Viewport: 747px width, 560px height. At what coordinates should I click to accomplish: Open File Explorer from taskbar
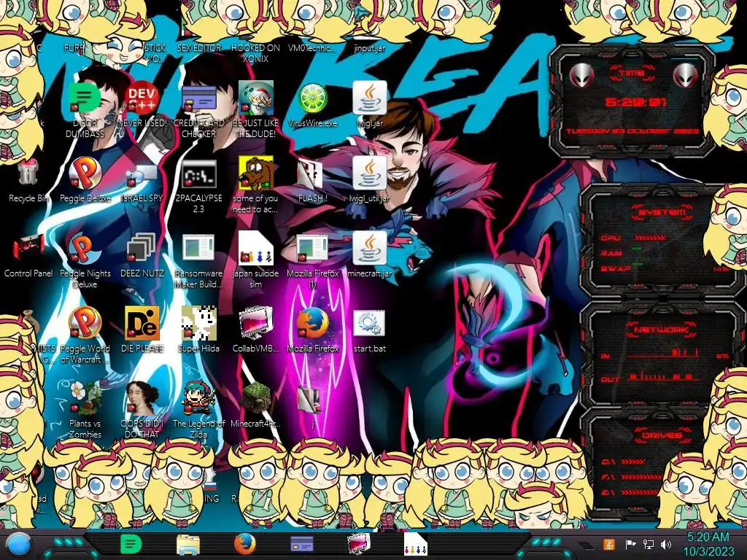pyautogui.click(x=188, y=544)
